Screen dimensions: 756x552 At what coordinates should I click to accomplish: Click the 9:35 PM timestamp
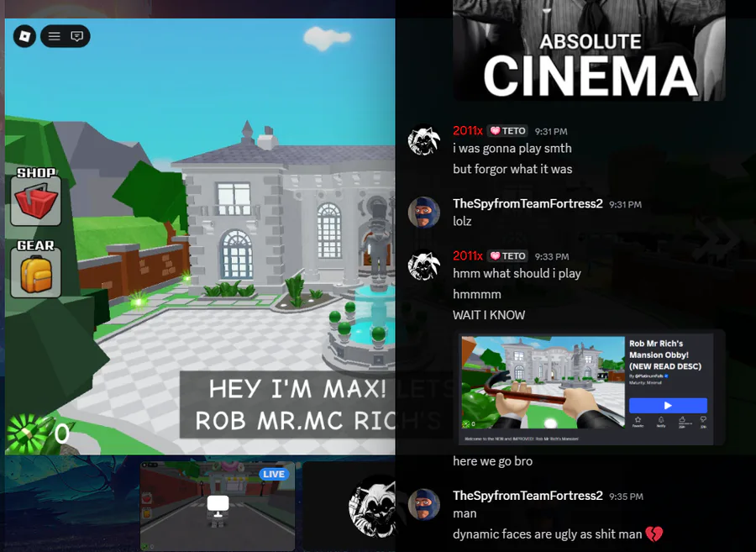tap(626, 497)
